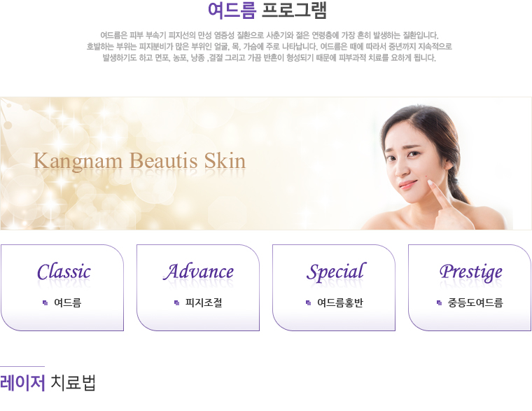
Task: Click the Classic script title
Action: pyautogui.click(x=64, y=272)
